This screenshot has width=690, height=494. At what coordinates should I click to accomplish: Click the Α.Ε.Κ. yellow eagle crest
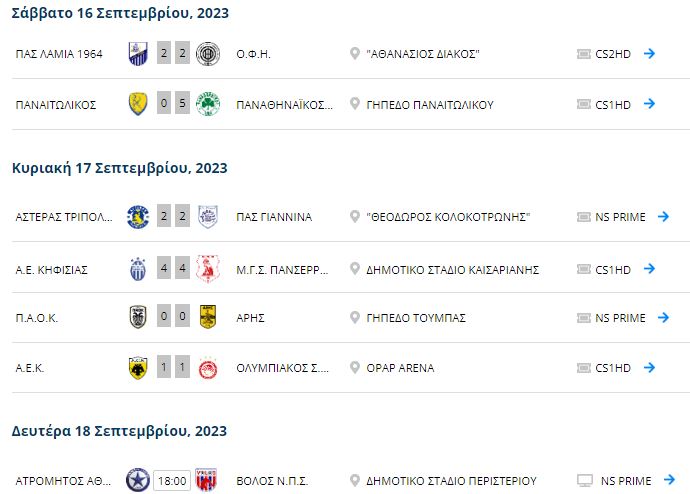tap(138, 368)
